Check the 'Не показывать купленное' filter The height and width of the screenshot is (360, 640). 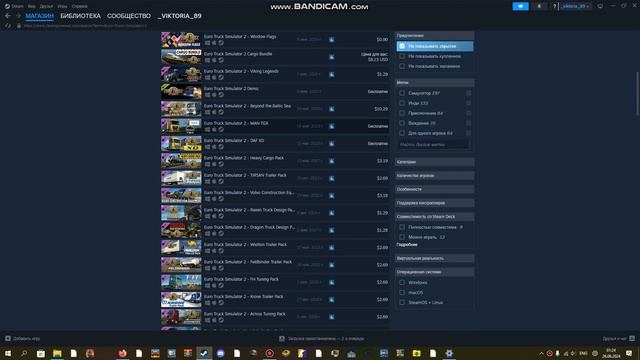pyautogui.click(x=402, y=56)
